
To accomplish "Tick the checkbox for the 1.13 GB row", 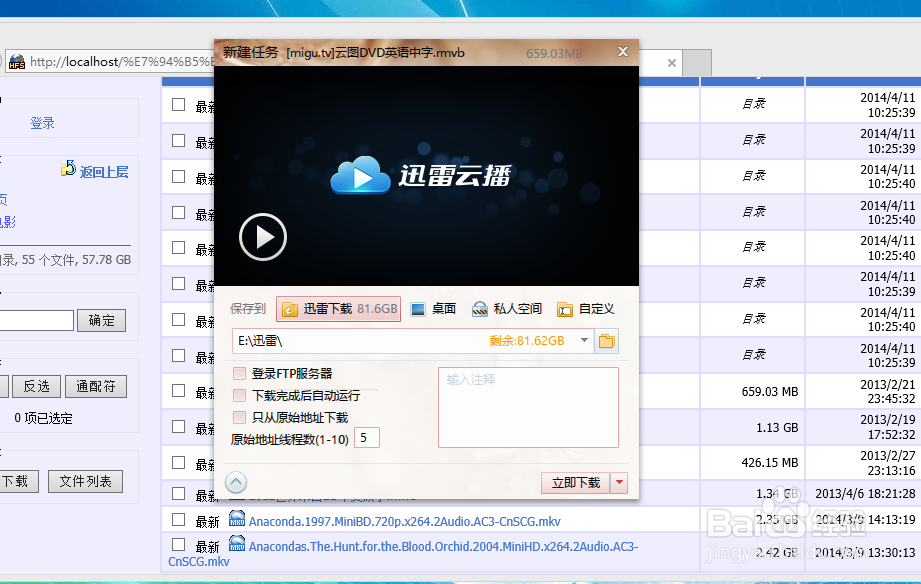I will pos(179,427).
